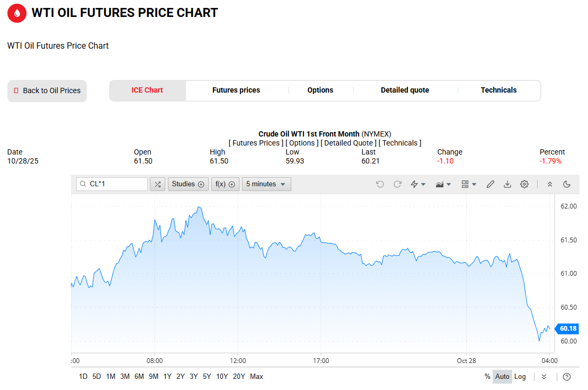Switch to dark theme with moon icon

567,184
